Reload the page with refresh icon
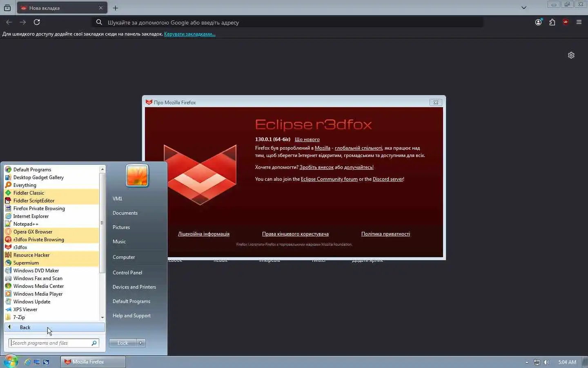 tap(37, 22)
